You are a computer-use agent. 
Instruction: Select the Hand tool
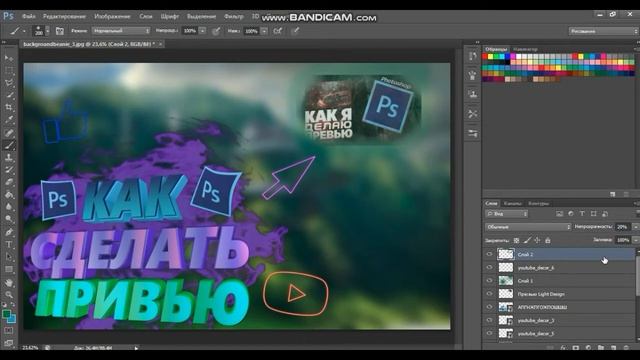(9, 282)
